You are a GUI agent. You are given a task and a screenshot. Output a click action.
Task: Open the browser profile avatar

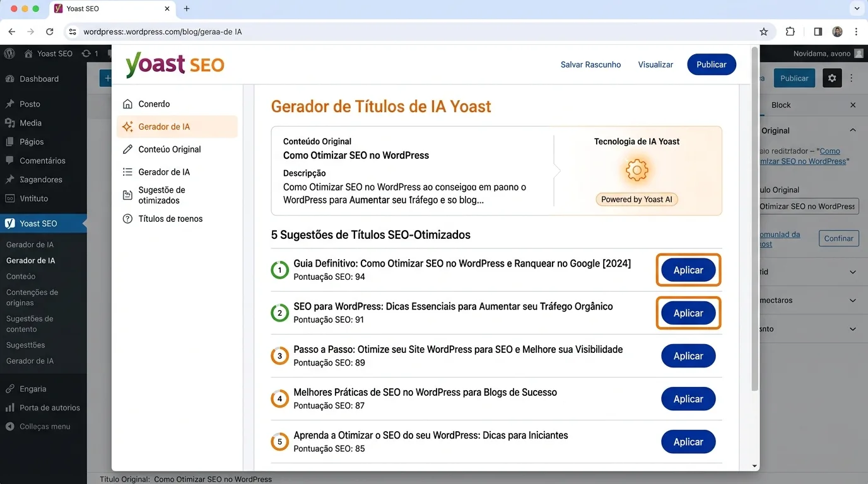(x=837, y=32)
